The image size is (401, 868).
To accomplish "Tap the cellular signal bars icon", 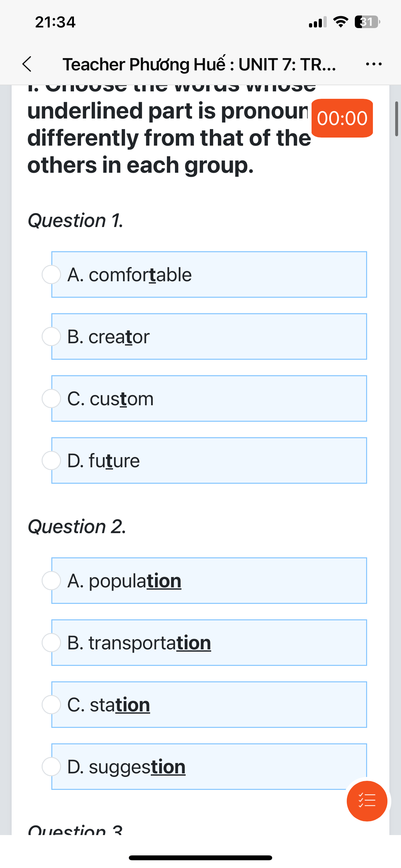I will coord(317,22).
